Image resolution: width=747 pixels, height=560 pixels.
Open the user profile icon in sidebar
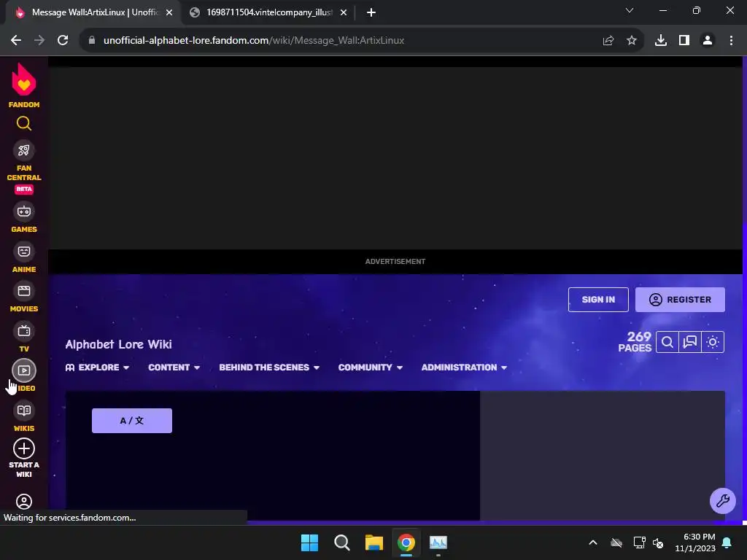pos(24,502)
